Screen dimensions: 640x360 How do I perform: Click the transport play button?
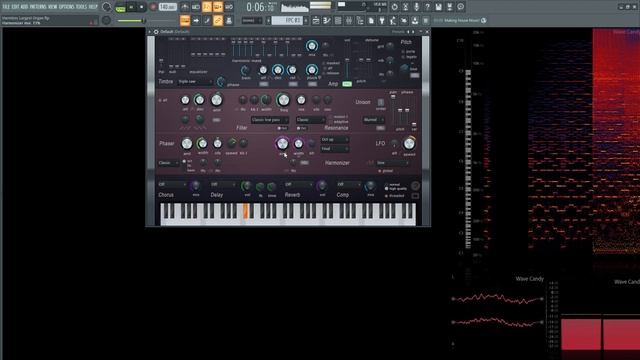[x=131, y=7]
